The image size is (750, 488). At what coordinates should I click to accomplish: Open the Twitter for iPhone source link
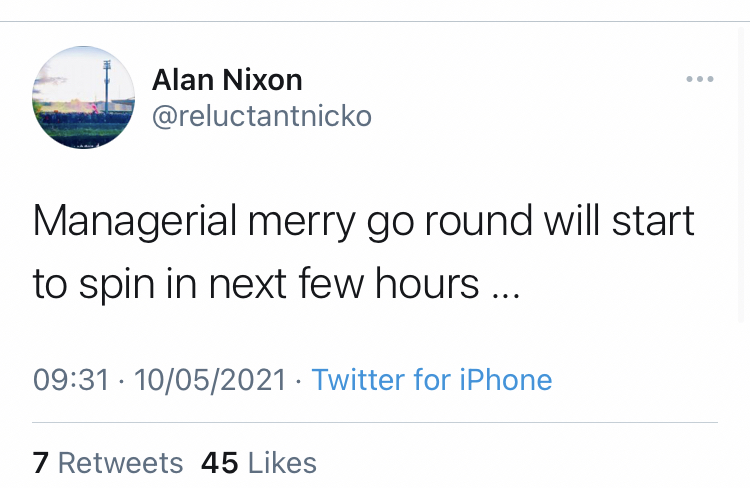[x=432, y=380]
